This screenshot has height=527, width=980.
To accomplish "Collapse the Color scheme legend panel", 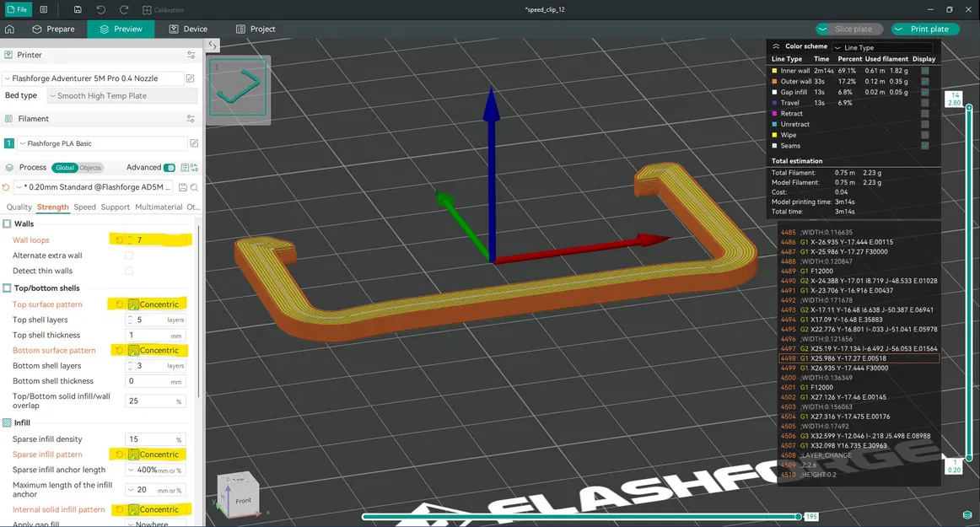I will coord(776,46).
